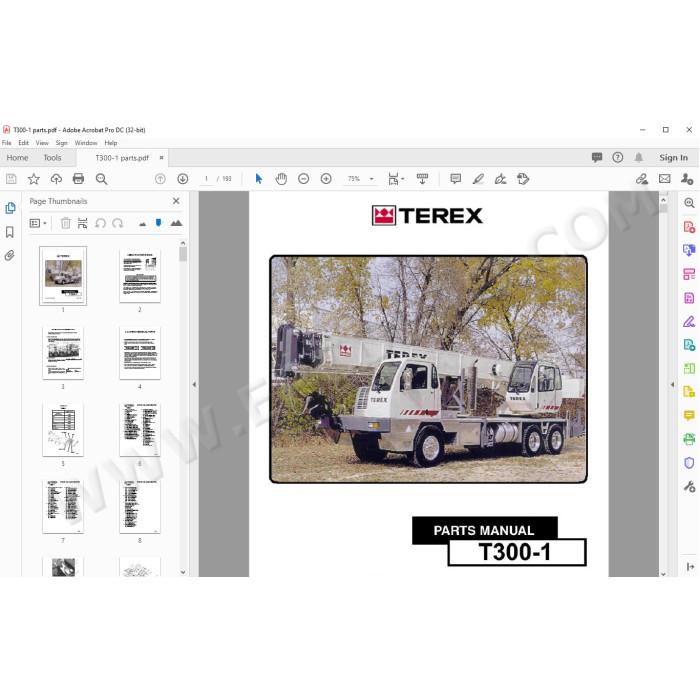Open notifications bell
Screen dimensions: 700x700
(639, 157)
